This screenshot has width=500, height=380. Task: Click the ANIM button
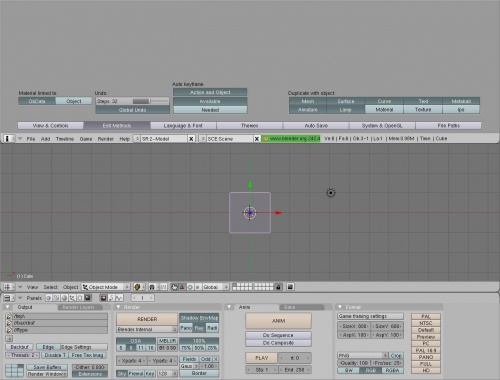pyautogui.click(x=278, y=321)
